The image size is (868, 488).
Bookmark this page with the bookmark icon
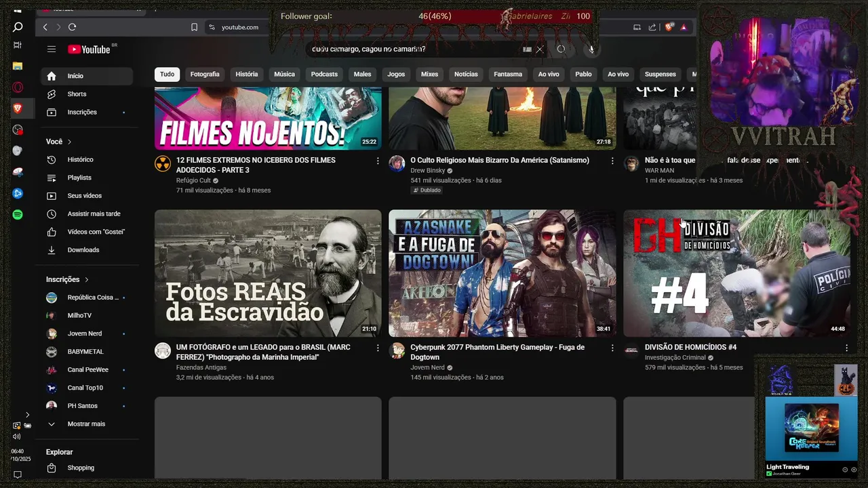click(x=194, y=27)
